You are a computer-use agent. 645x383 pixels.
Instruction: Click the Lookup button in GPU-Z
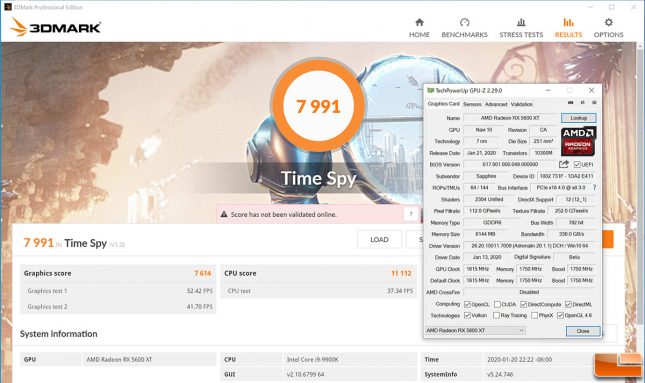(x=578, y=118)
